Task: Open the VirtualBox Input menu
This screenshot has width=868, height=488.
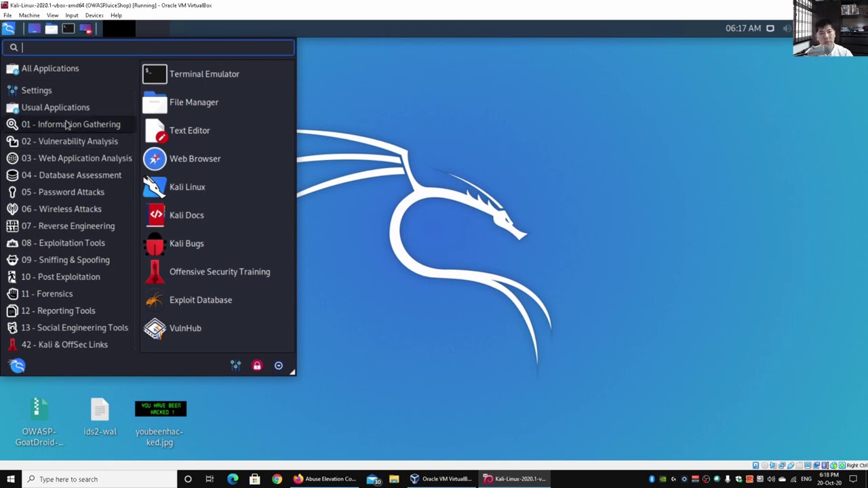Action: (72, 15)
